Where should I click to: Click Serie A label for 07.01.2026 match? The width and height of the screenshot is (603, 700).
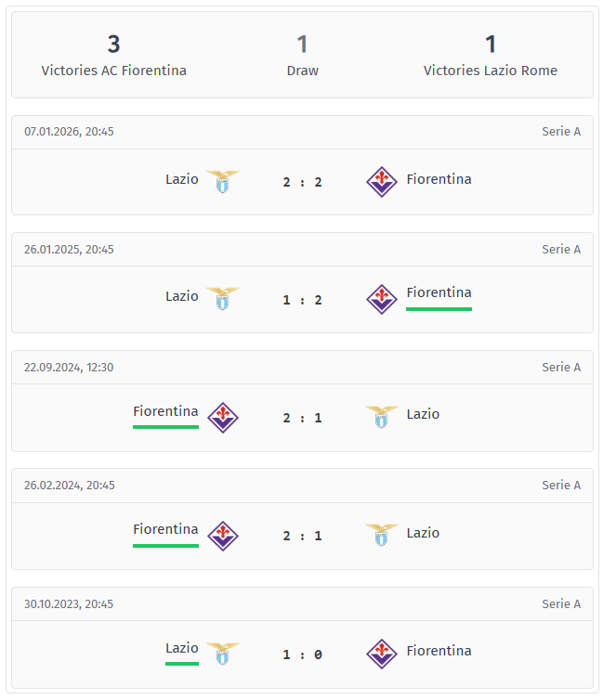561,132
